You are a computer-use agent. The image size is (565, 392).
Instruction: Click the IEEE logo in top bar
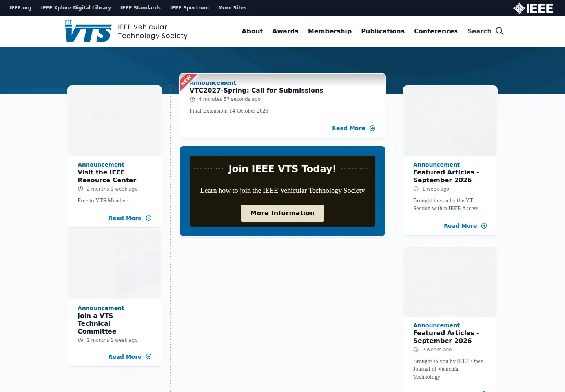click(x=533, y=8)
